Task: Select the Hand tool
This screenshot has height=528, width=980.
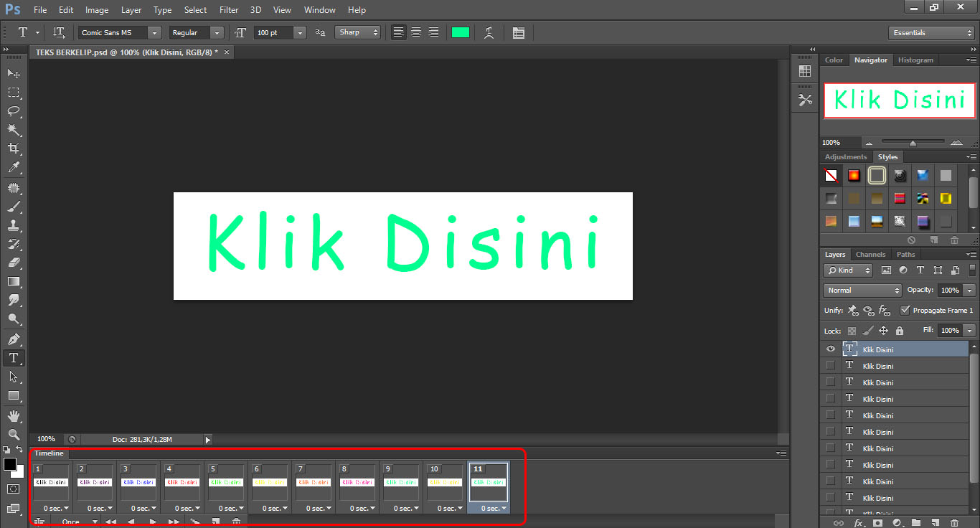Action: [x=13, y=415]
